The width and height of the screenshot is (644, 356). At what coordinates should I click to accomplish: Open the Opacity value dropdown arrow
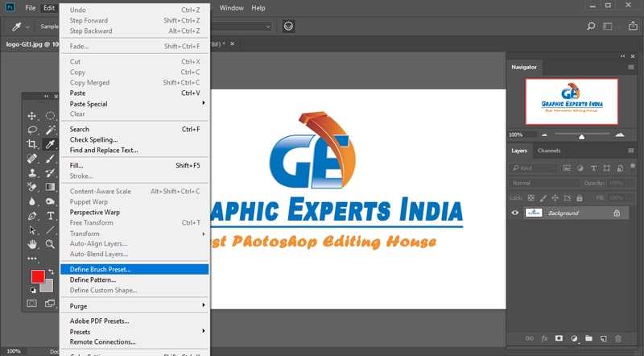click(632, 183)
